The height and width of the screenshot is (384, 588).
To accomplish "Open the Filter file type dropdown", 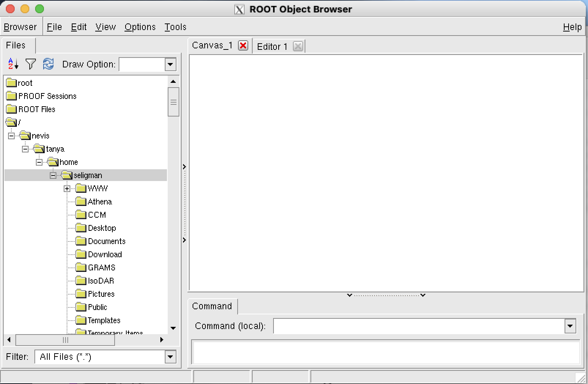I will [170, 357].
